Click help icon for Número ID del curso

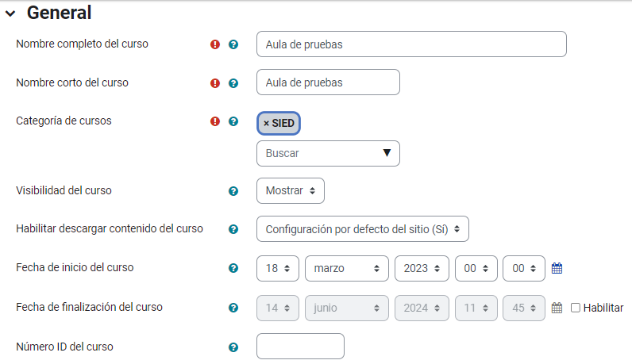click(x=233, y=347)
